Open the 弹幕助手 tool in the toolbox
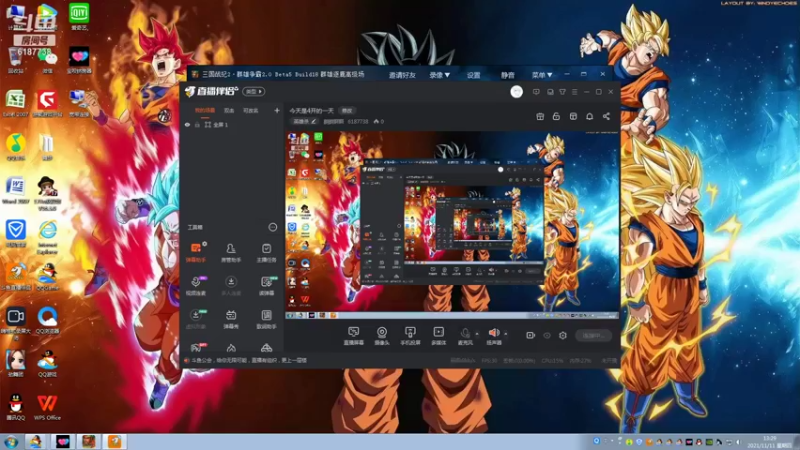800x450 pixels. pyautogui.click(x=196, y=252)
